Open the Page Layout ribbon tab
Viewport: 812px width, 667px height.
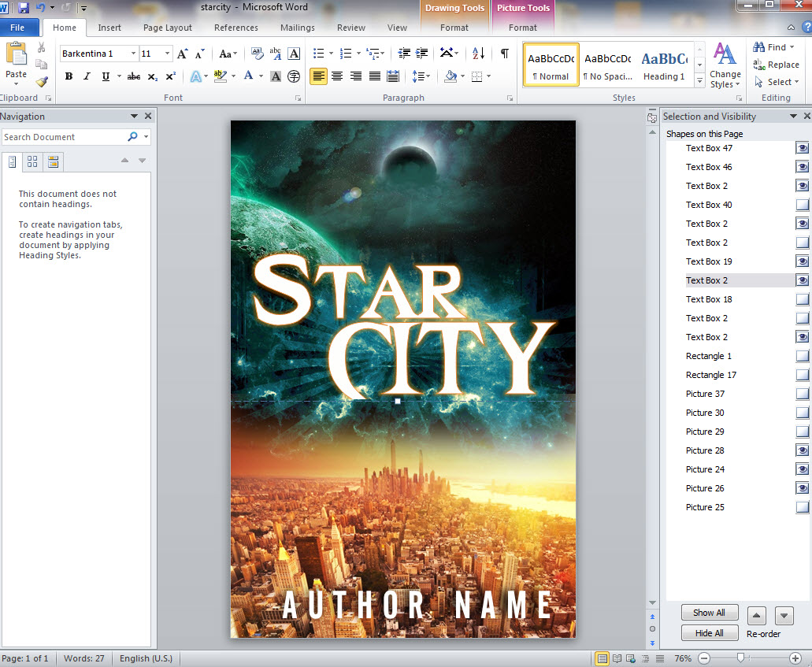click(167, 28)
